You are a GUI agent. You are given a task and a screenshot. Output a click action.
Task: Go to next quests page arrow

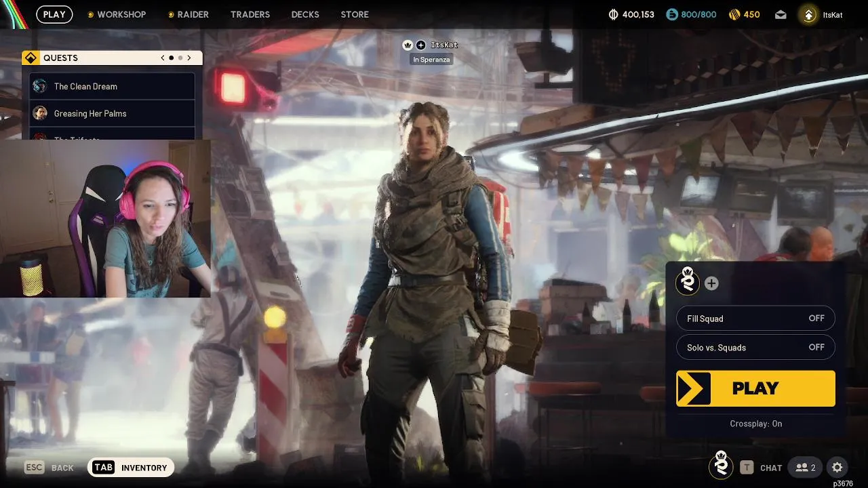tap(189, 58)
